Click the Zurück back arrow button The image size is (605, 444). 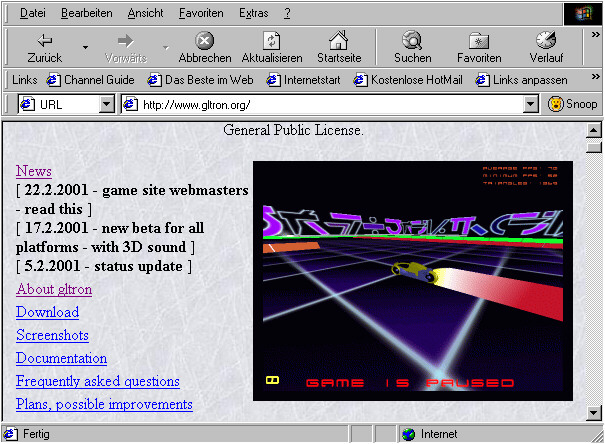point(44,41)
